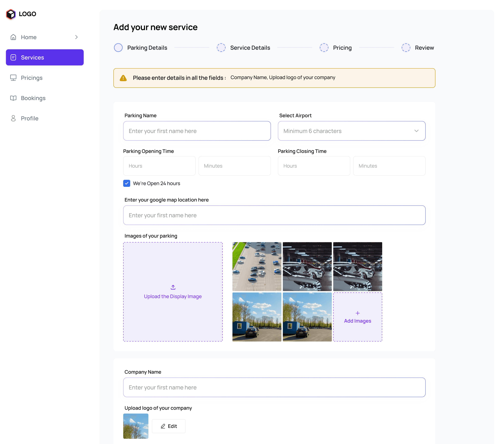504x444 pixels.
Task: Select the Service Details step circle
Action: 221,48
